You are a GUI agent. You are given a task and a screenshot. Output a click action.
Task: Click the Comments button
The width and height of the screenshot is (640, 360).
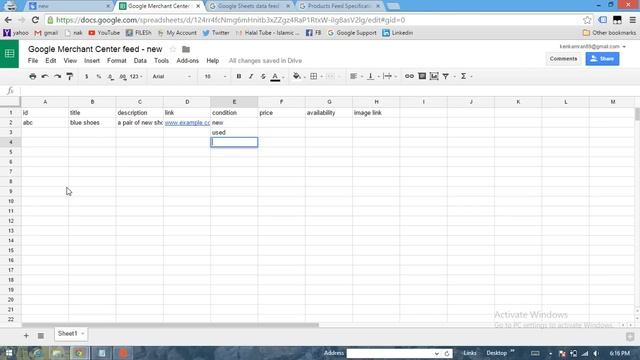(563, 59)
